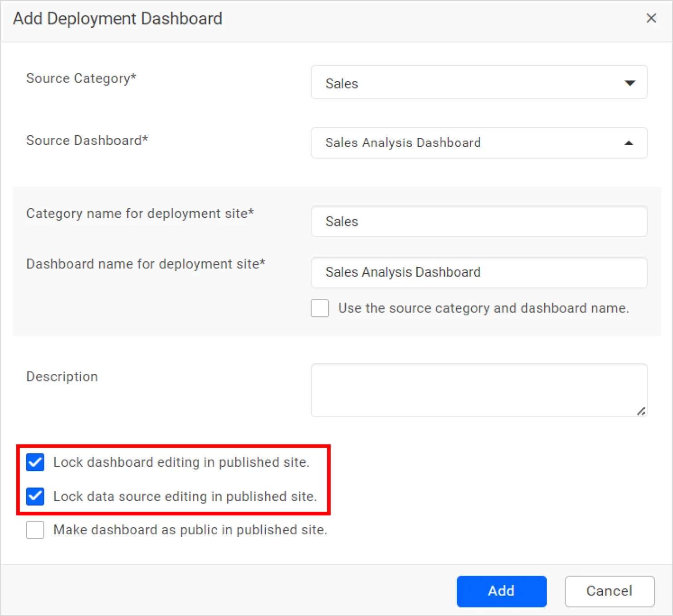Click the Source Category* label

[81, 78]
